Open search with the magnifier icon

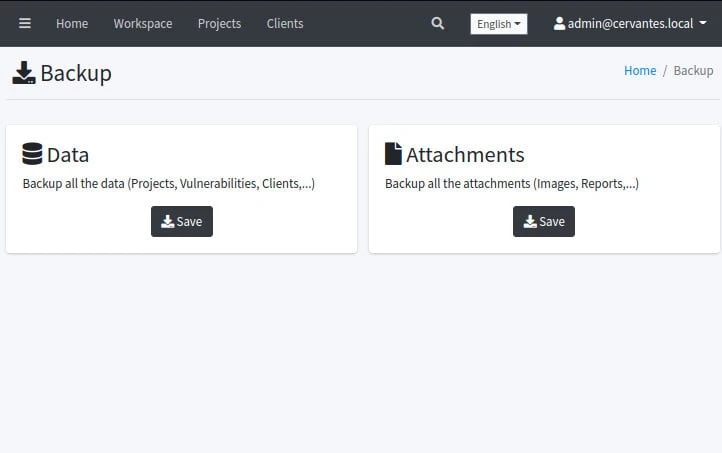click(x=437, y=23)
